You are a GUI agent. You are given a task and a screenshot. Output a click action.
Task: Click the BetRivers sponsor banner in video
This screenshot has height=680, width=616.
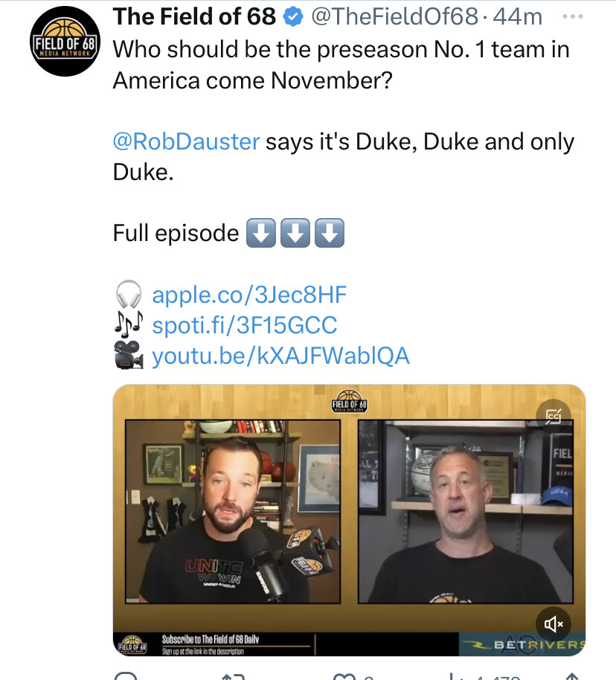pyautogui.click(x=522, y=644)
